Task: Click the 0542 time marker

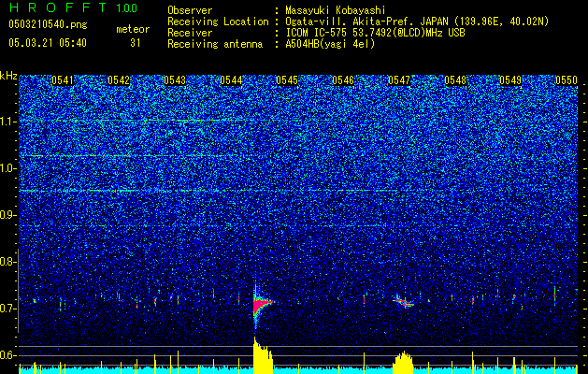Action: 119,80
